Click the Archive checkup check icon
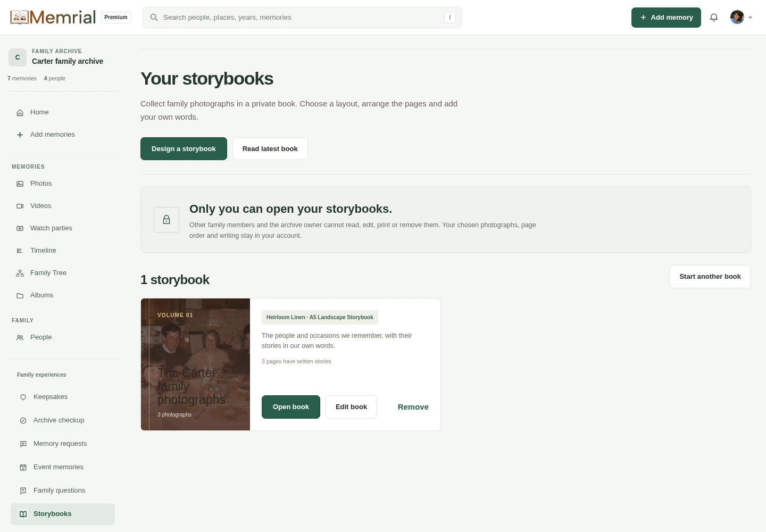The image size is (766, 532). coord(23,420)
